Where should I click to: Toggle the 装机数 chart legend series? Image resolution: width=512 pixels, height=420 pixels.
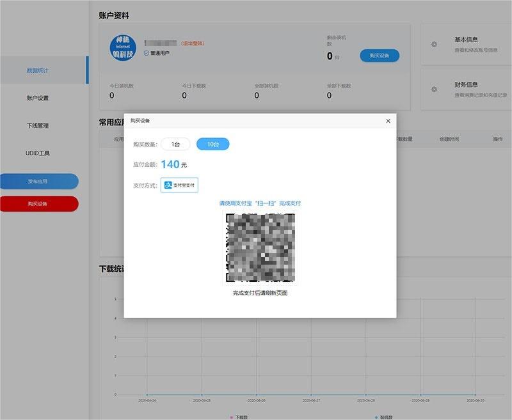[x=385, y=417]
